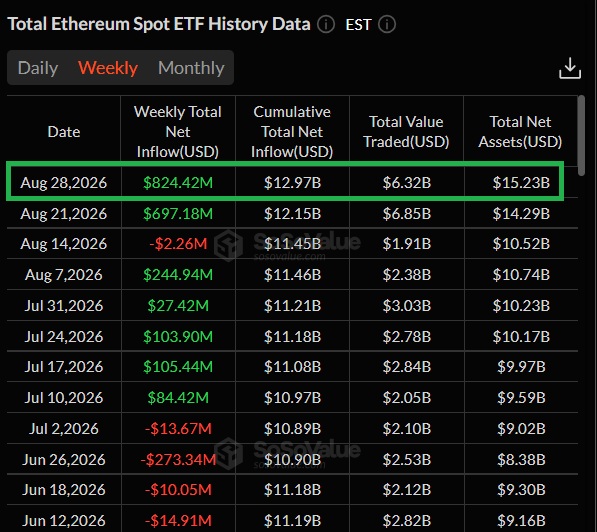Select the Aug 28,2026 date cell

point(64,183)
